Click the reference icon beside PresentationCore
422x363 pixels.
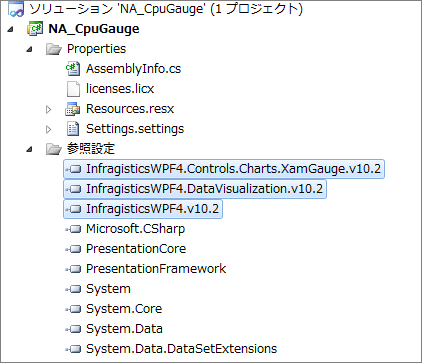tap(73, 249)
